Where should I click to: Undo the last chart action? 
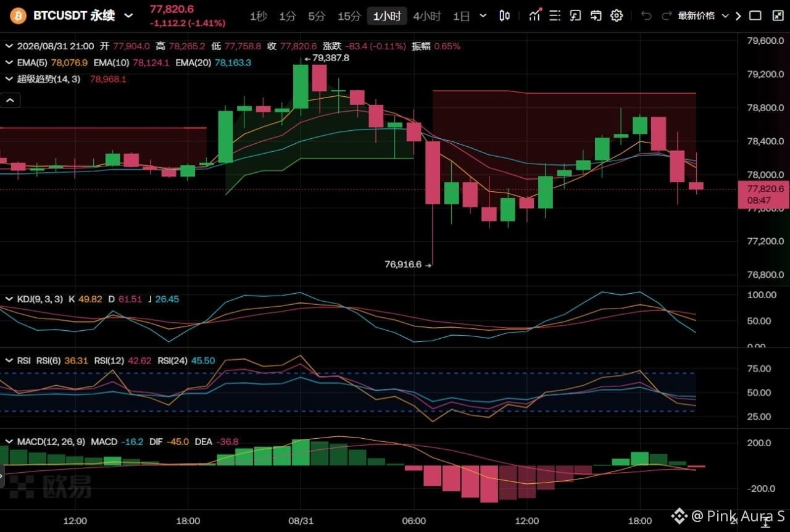(646, 16)
